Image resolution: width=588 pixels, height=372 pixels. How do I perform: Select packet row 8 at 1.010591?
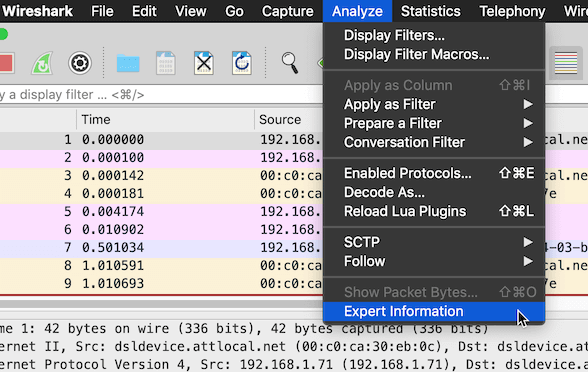click(161, 266)
